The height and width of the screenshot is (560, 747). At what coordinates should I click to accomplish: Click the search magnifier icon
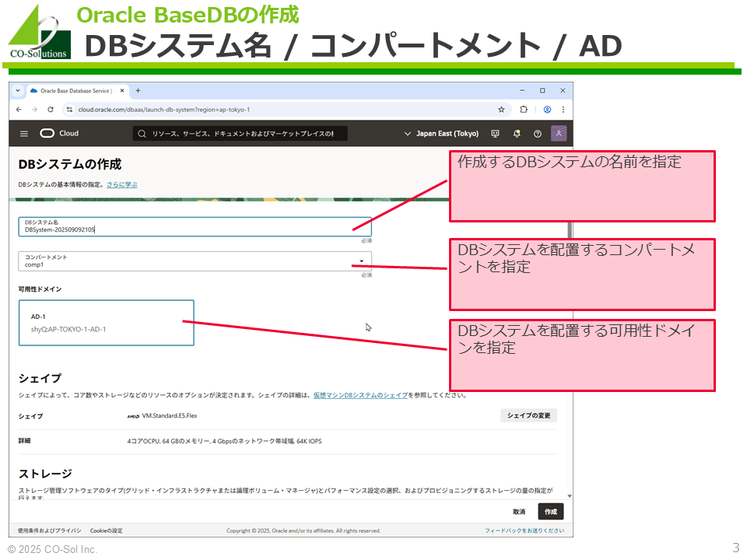(142, 134)
